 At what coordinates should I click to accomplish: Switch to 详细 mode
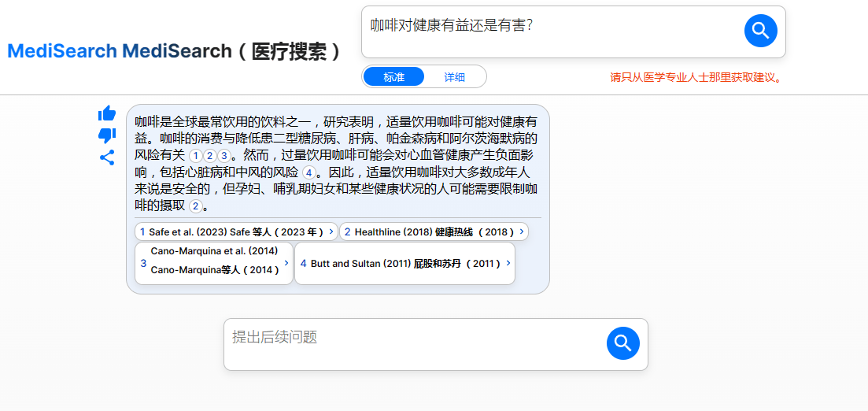tap(454, 77)
